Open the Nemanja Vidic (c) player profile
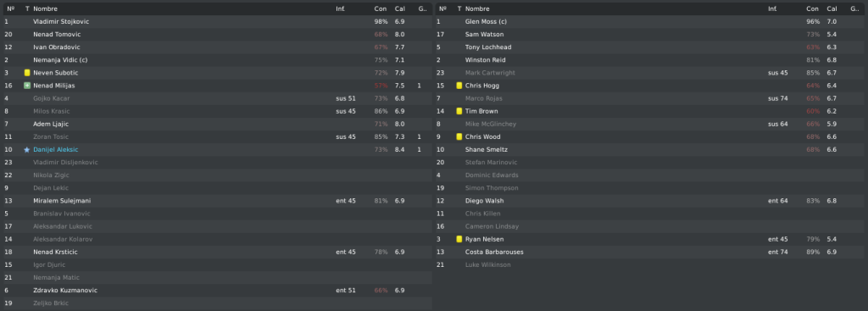868x311 pixels. click(x=60, y=60)
